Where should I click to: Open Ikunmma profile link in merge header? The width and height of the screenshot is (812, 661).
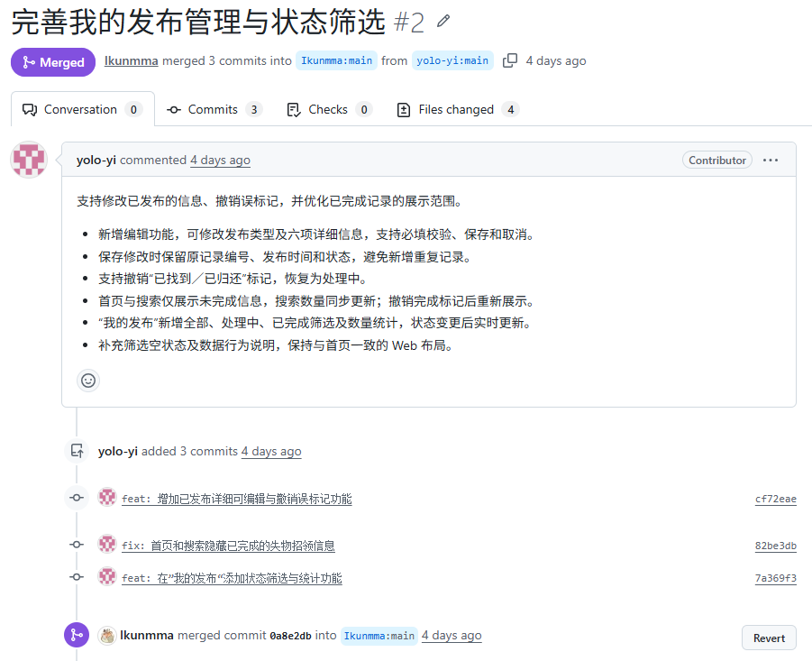point(131,60)
